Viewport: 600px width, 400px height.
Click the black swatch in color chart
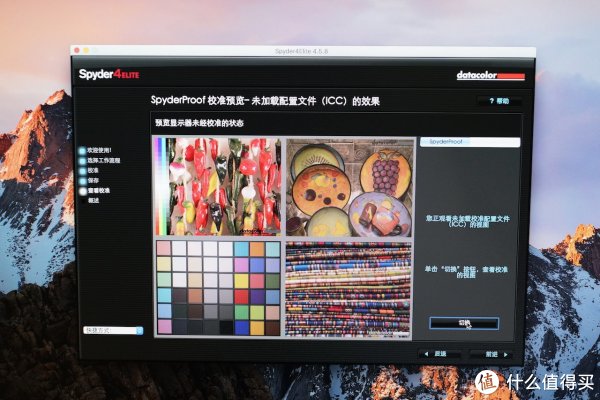pyautogui.click(x=228, y=327)
